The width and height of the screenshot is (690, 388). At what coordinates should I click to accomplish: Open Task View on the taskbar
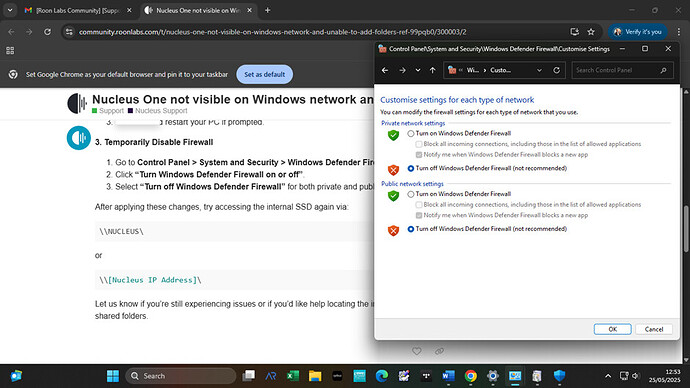[249, 376]
